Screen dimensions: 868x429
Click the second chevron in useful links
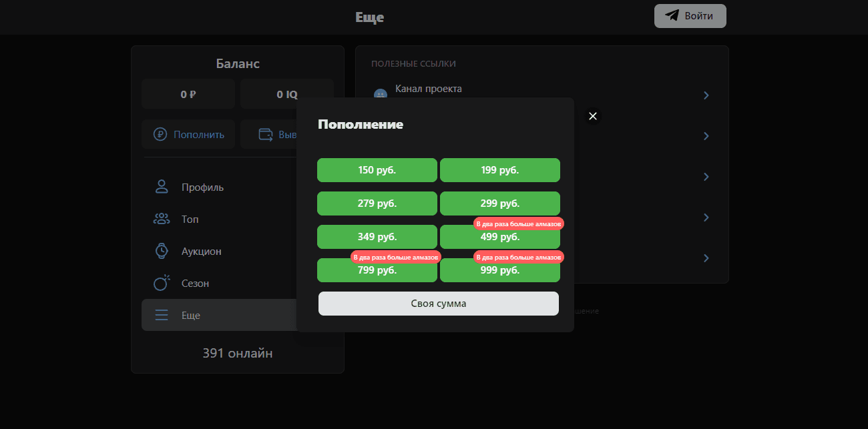pyautogui.click(x=706, y=136)
